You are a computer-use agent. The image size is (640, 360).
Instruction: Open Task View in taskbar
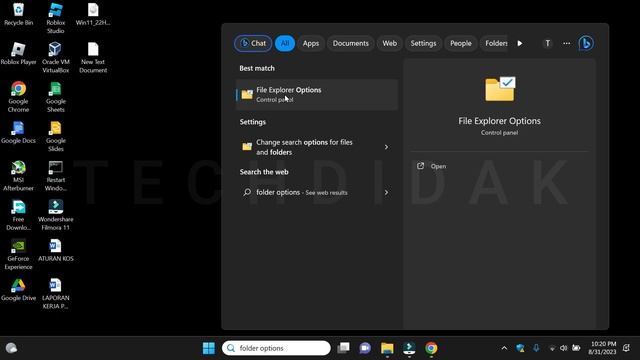[344, 348]
